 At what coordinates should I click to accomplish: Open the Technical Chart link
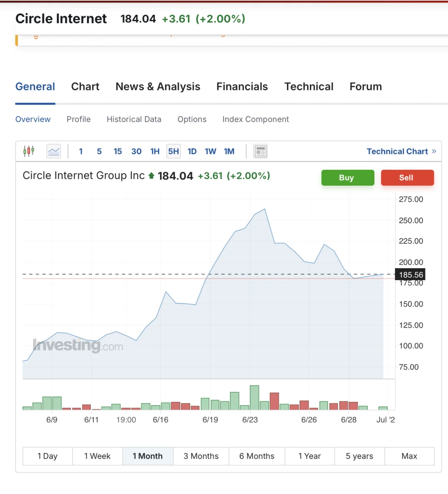coord(397,152)
